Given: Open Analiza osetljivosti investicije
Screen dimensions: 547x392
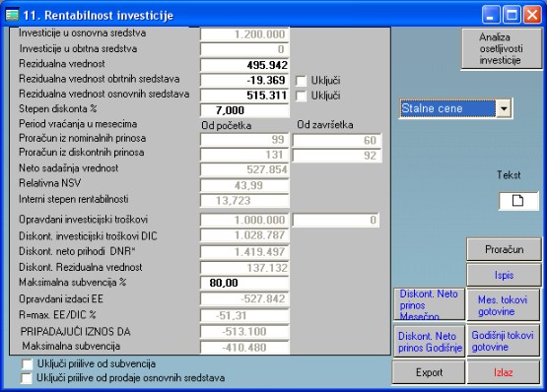Looking at the screenshot, I should 501,48.
